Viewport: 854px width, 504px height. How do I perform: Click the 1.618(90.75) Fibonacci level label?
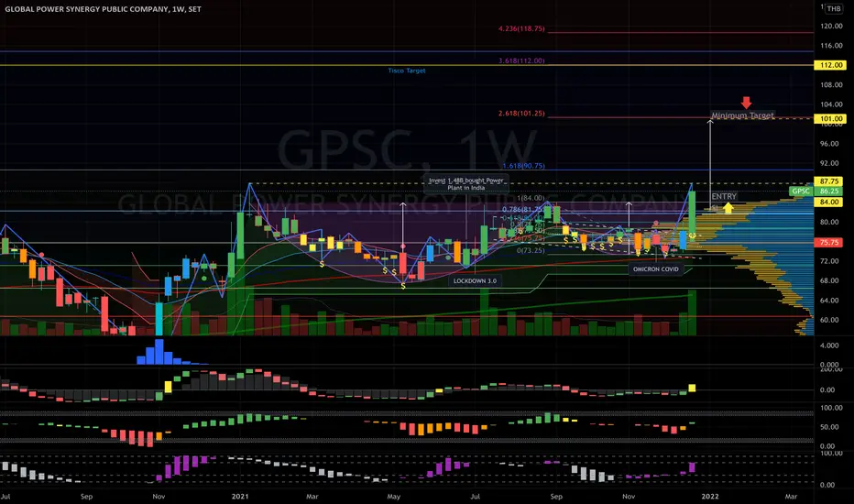pos(523,166)
